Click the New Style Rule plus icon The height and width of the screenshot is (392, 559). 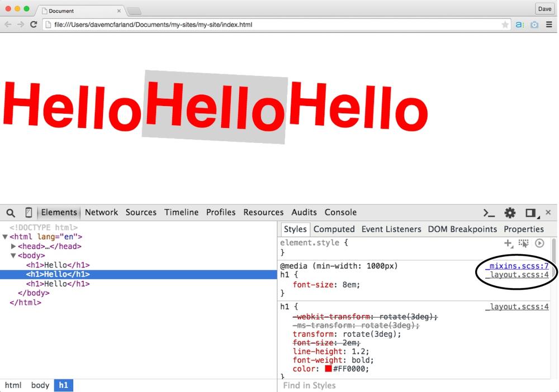(508, 243)
